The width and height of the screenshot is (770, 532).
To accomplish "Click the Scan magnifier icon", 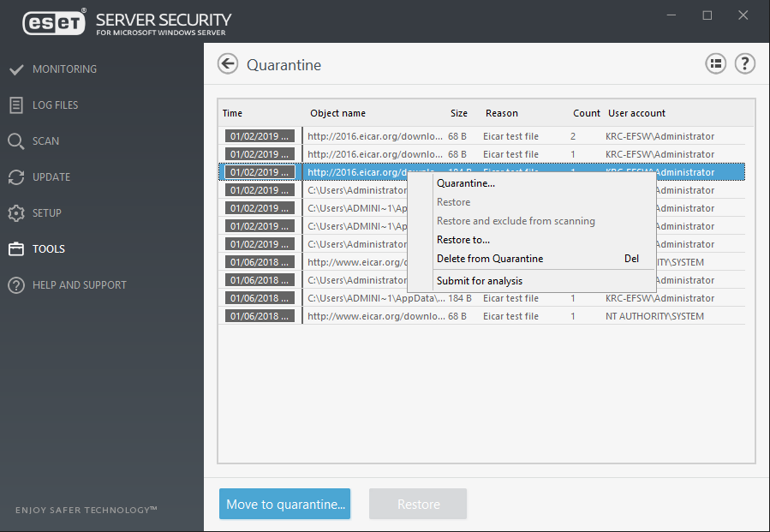I will tap(16, 141).
